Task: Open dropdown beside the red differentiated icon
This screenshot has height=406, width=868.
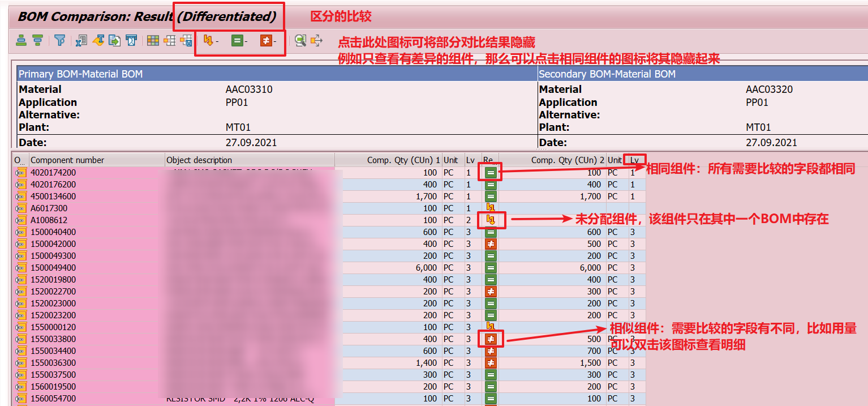Action: click(274, 42)
